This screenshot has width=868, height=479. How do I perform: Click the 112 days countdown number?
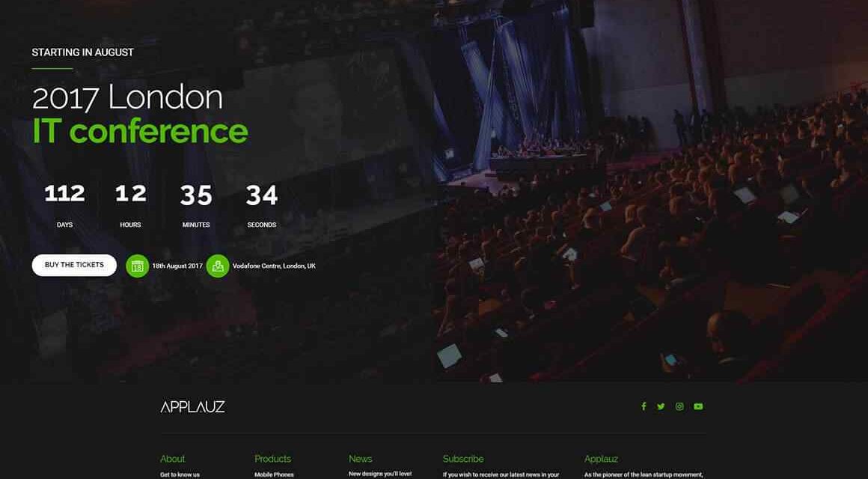[x=65, y=194]
